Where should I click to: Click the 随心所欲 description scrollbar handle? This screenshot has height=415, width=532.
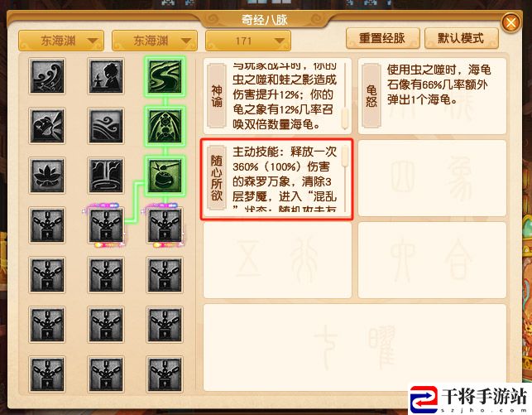coord(345,157)
